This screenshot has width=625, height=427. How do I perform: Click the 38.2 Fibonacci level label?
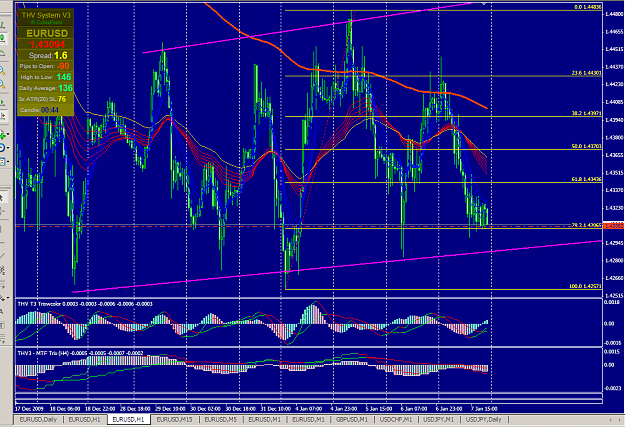click(x=586, y=113)
